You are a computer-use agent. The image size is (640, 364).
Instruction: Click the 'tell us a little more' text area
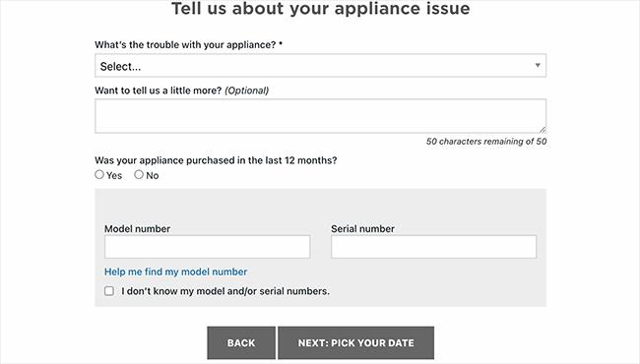[x=320, y=116]
